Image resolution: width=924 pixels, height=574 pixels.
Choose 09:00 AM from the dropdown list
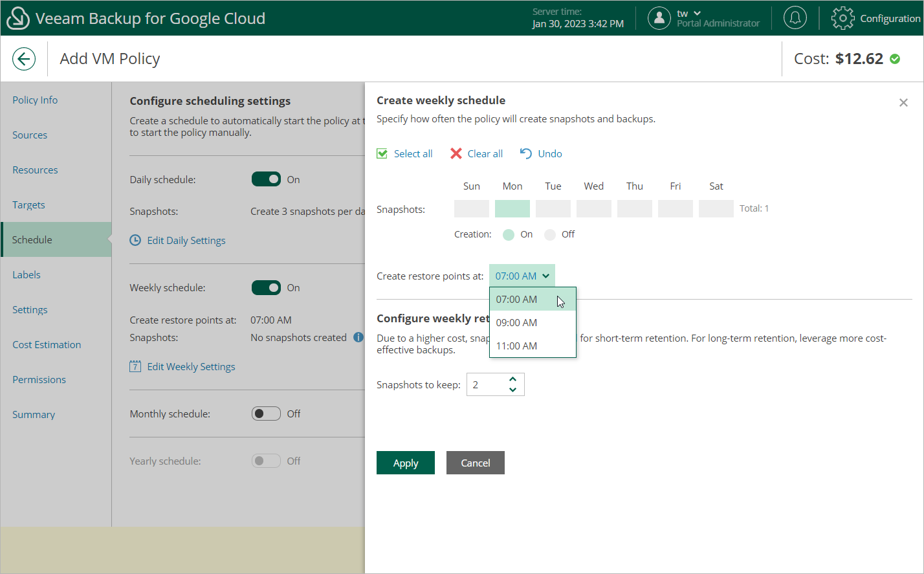point(533,322)
